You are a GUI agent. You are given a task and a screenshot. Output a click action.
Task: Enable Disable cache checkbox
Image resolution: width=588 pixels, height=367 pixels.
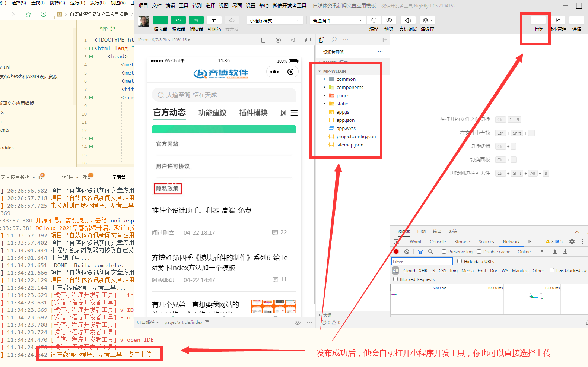click(479, 251)
